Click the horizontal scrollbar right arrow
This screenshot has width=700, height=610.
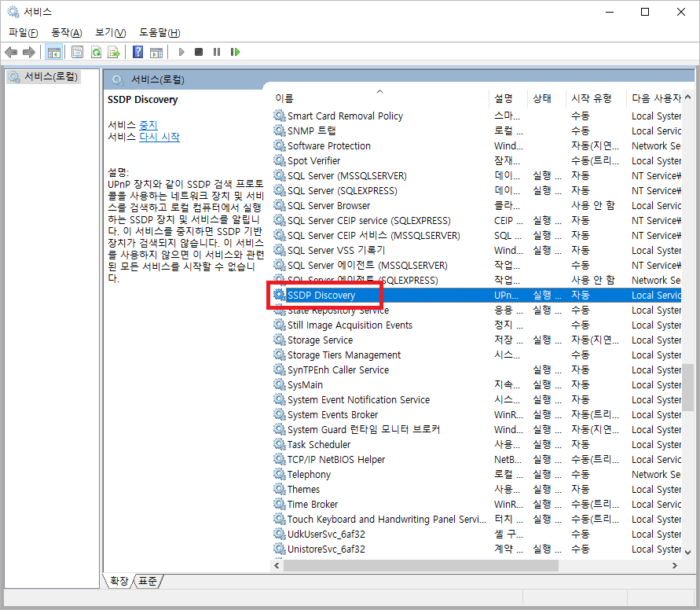(675, 565)
